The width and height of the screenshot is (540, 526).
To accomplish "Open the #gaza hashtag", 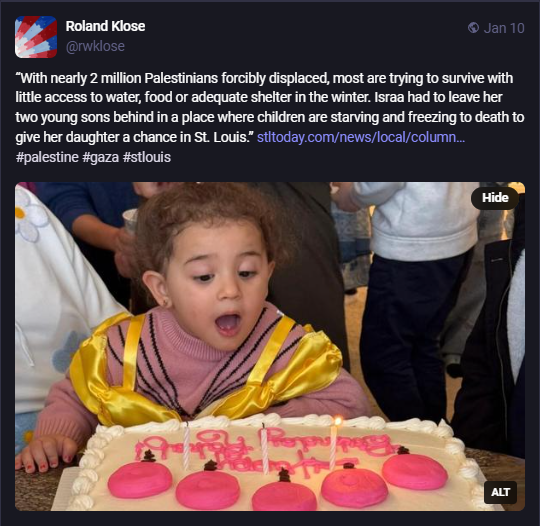I will (101, 157).
